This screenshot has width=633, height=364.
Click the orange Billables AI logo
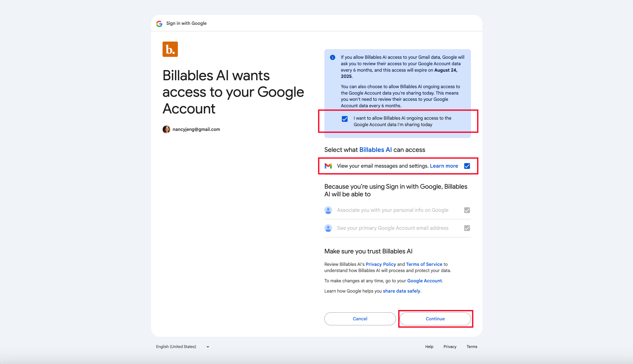[x=170, y=49]
